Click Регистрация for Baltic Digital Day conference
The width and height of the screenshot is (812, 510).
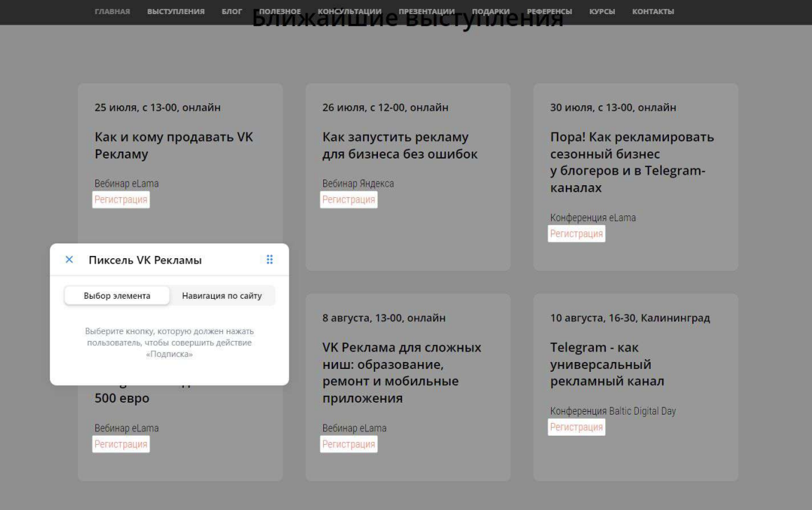pyautogui.click(x=576, y=427)
